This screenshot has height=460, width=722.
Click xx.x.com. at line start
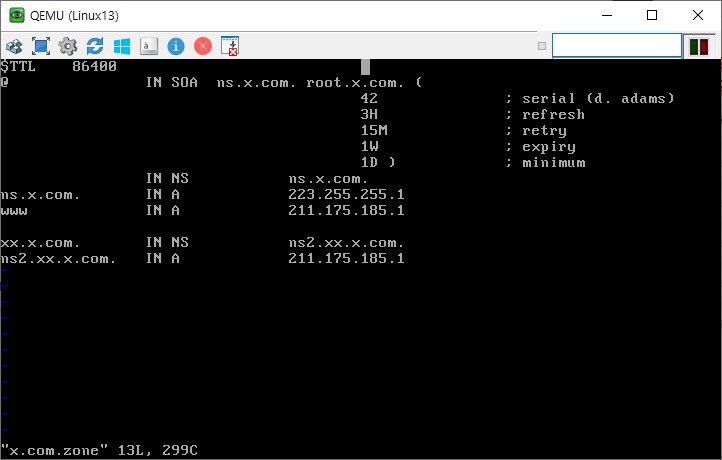[x=40, y=243]
